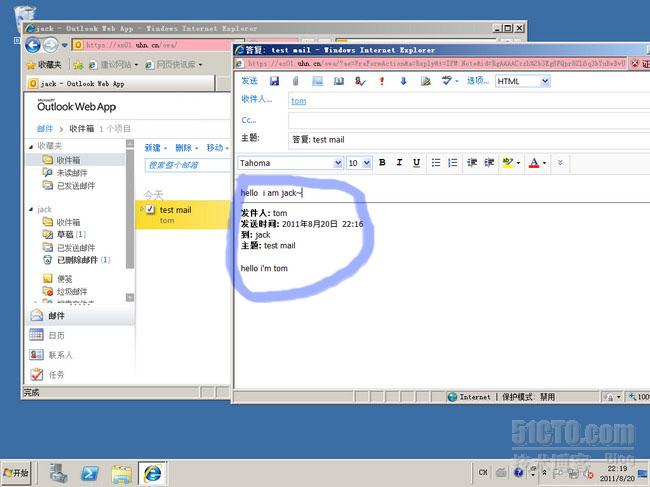
Task: Click the tom recipient link
Action: tap(298, 101)
